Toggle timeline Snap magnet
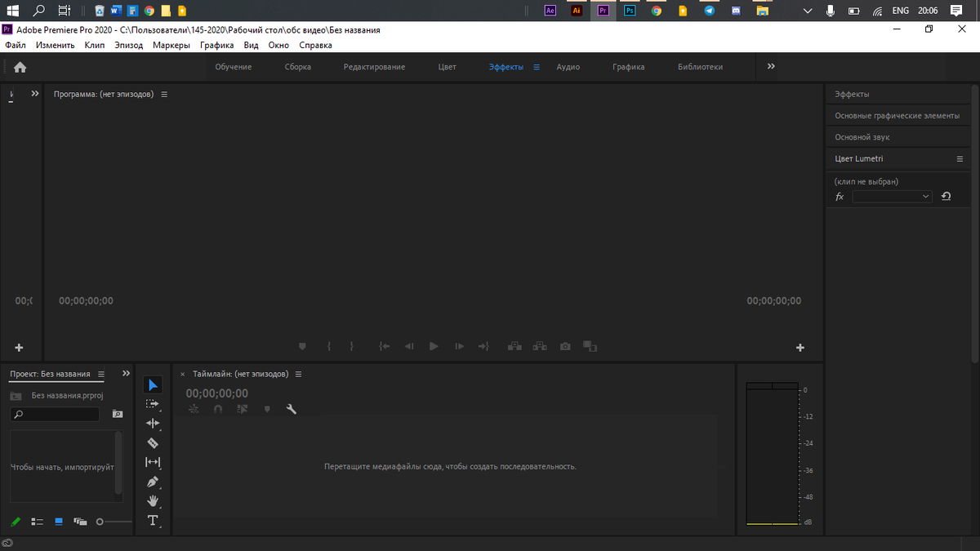Viewport: 980px width, 551px height. pos(218,410)
